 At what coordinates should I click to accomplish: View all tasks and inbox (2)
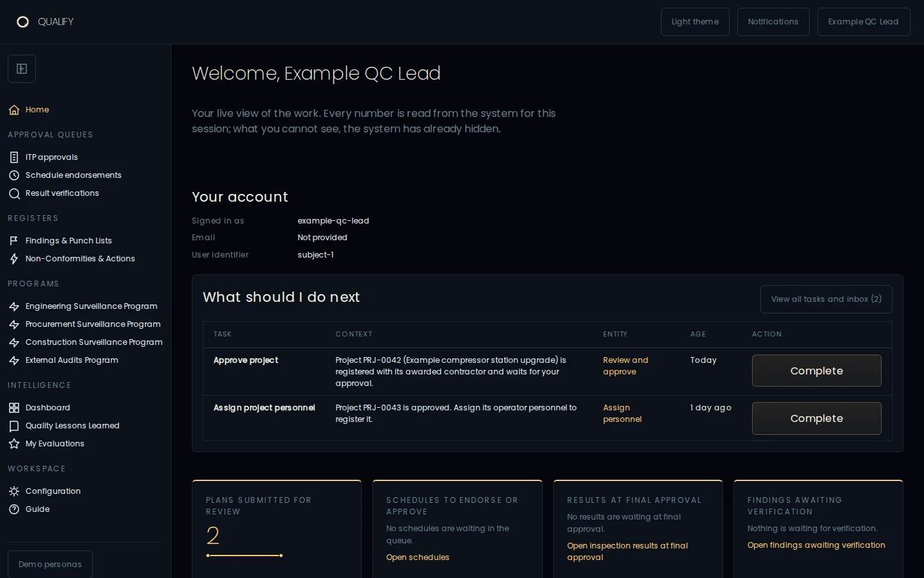pos(826,299)
